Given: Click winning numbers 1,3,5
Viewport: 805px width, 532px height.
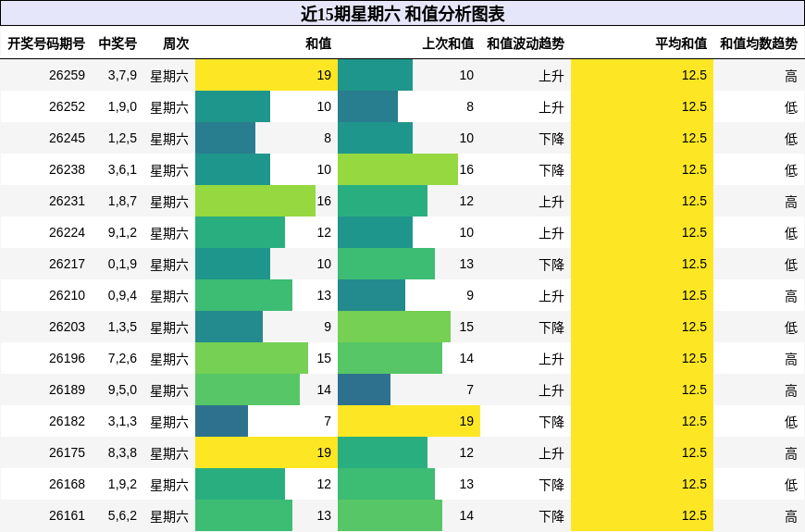Looking at the screenshot, I should point(122,328).
